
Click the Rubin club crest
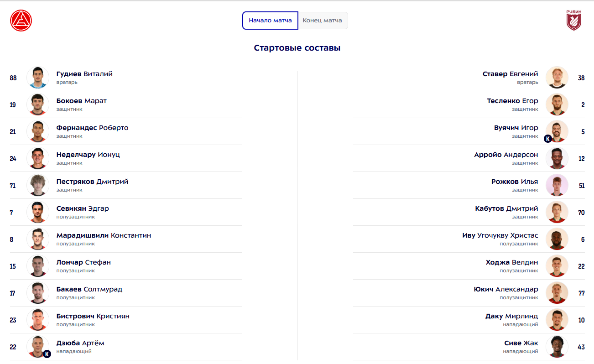(573, 21)
